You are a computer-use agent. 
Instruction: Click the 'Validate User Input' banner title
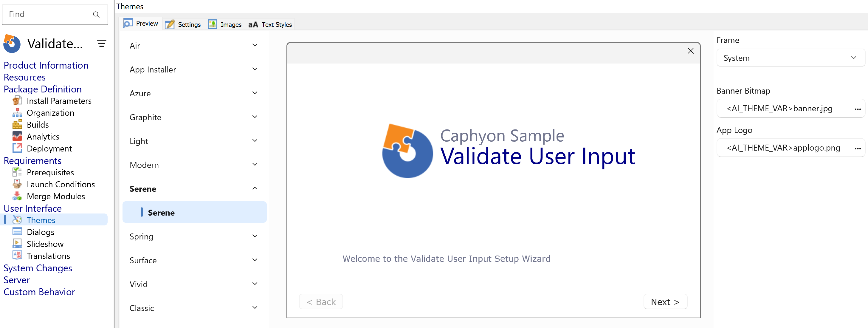538,157
